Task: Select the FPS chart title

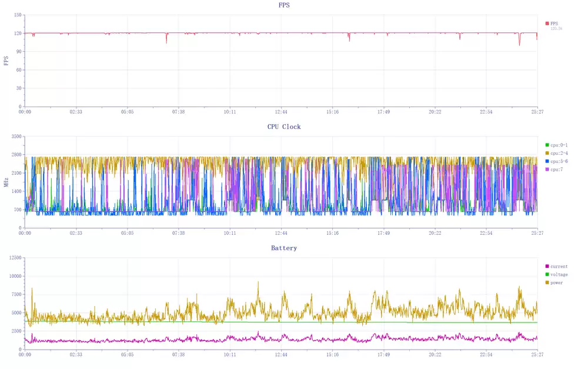Action: (284, 5)
